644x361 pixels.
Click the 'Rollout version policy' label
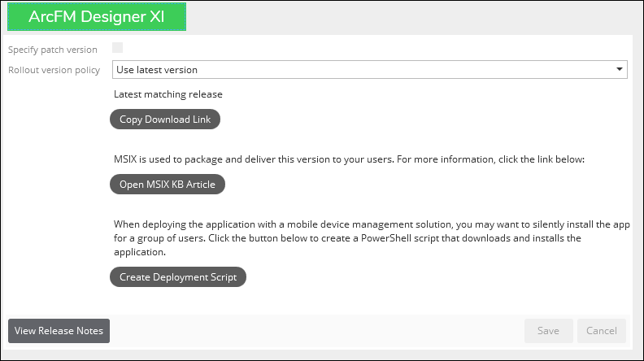[54, 70]
